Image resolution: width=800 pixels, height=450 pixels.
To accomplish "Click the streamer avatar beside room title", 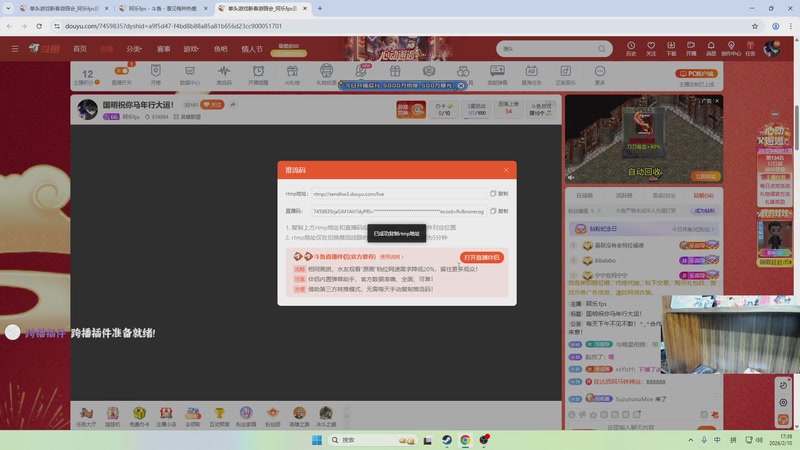I will coord(87,109).
